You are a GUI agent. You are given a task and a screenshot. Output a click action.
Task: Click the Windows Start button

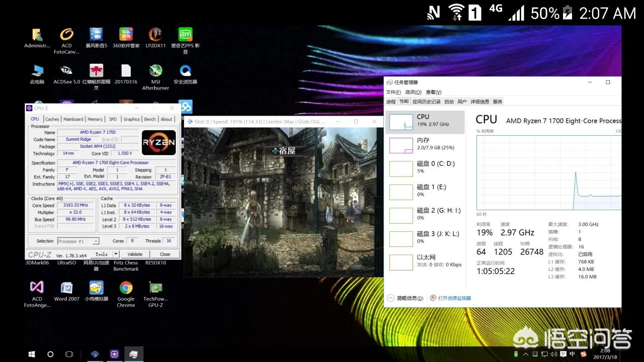pyautogui.click(x=32, y=354)
